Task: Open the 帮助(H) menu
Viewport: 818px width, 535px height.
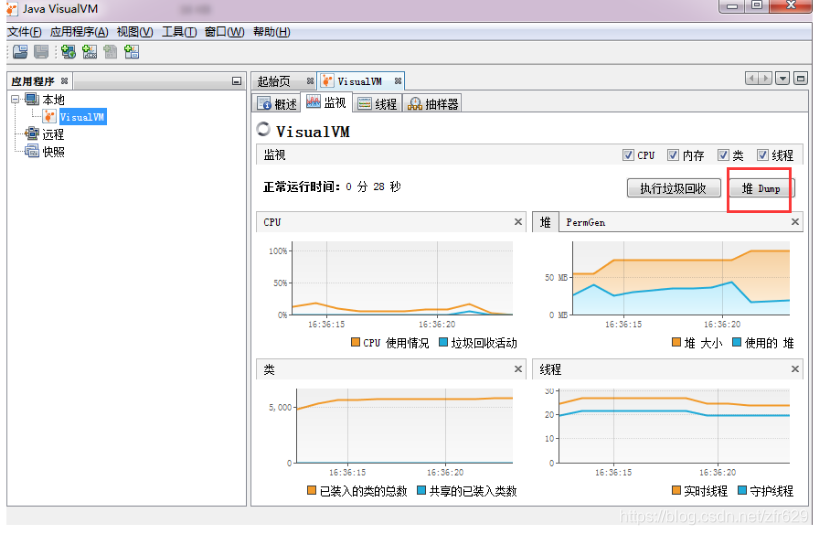Action: click(272, 32)
